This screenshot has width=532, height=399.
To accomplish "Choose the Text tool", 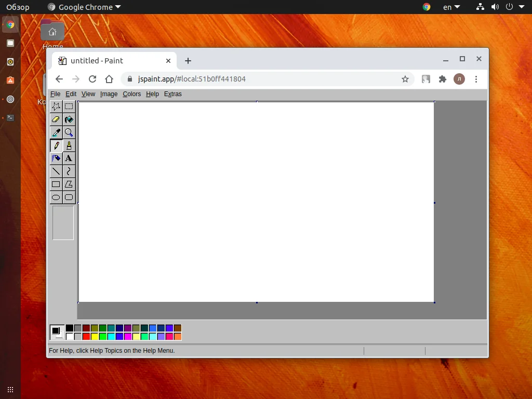I will point(69,158).
